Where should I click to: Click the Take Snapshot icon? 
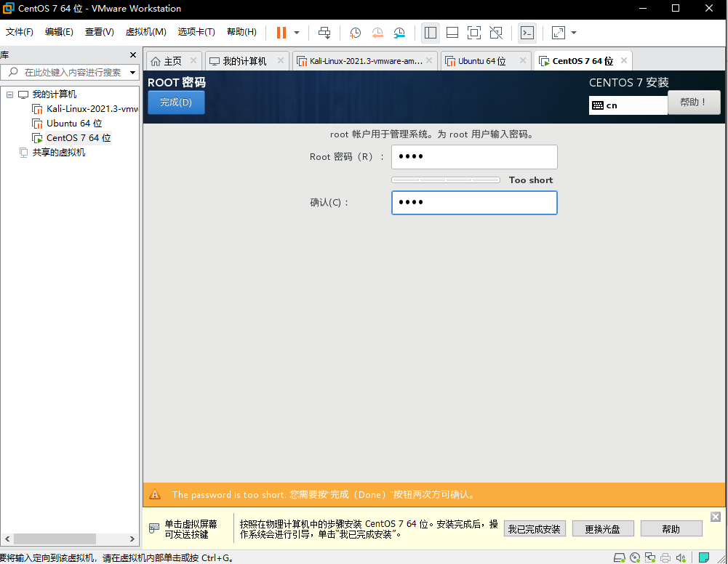click(x=355, y=33)
